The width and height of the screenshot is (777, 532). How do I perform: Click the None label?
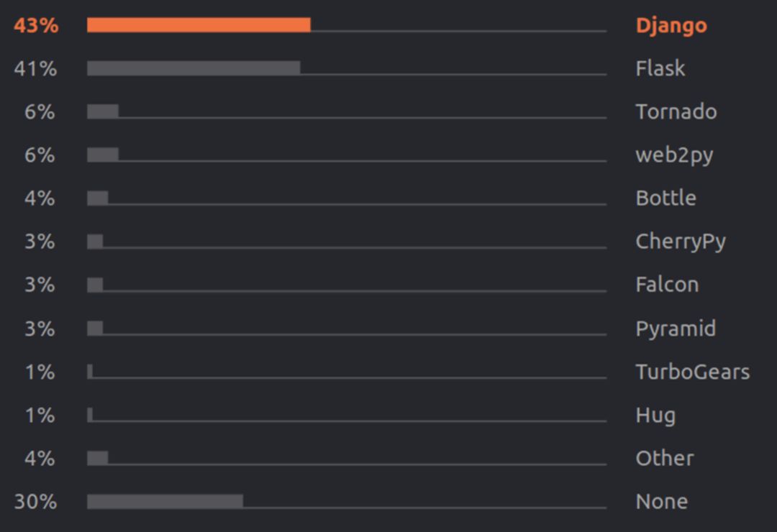(662, 502)
